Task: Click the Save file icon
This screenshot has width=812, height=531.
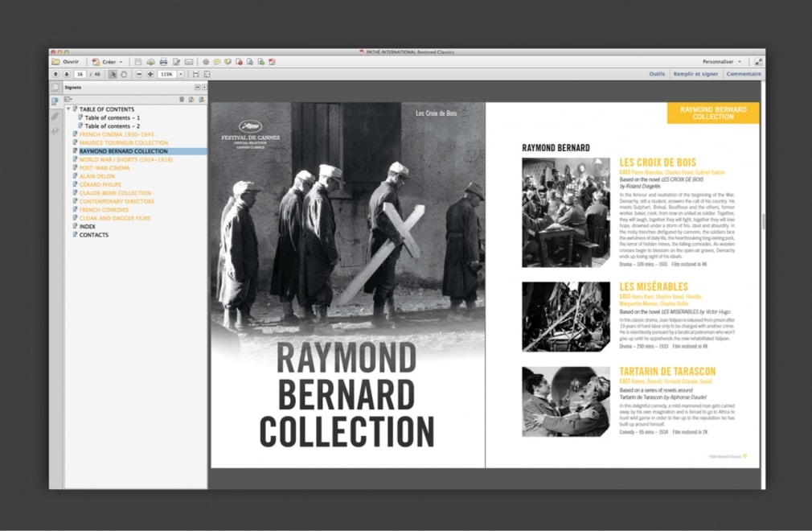Action: [138, 61]
